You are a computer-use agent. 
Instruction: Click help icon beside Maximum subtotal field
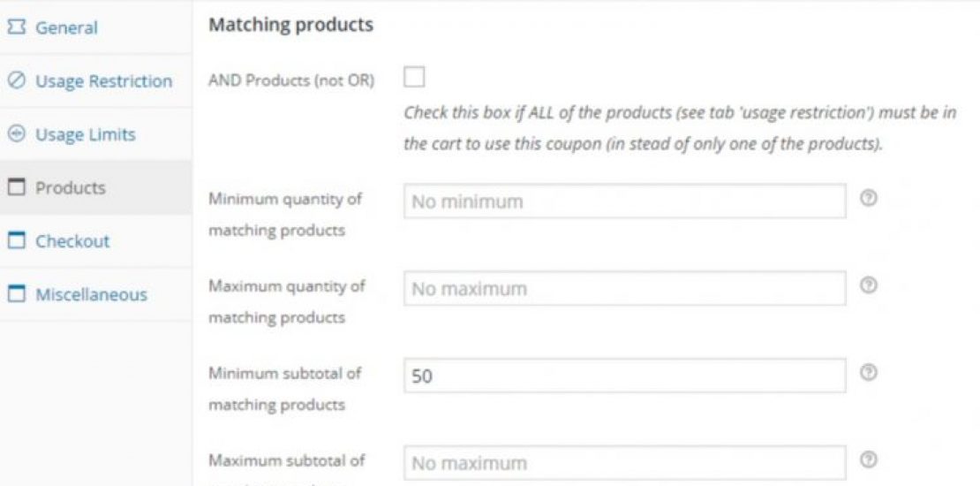point(868,459)
